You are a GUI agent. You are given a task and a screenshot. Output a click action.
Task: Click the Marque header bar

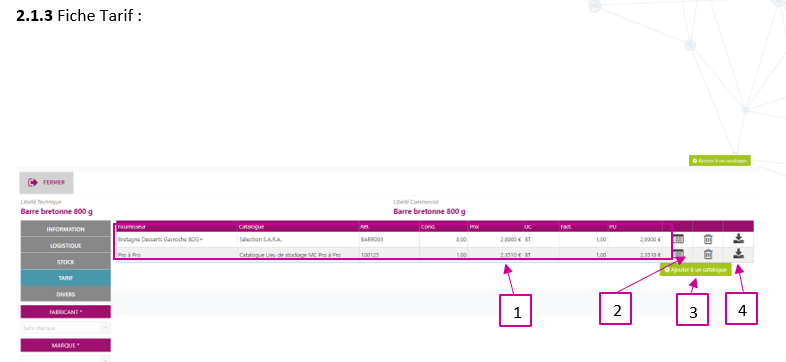click(65, 345)
